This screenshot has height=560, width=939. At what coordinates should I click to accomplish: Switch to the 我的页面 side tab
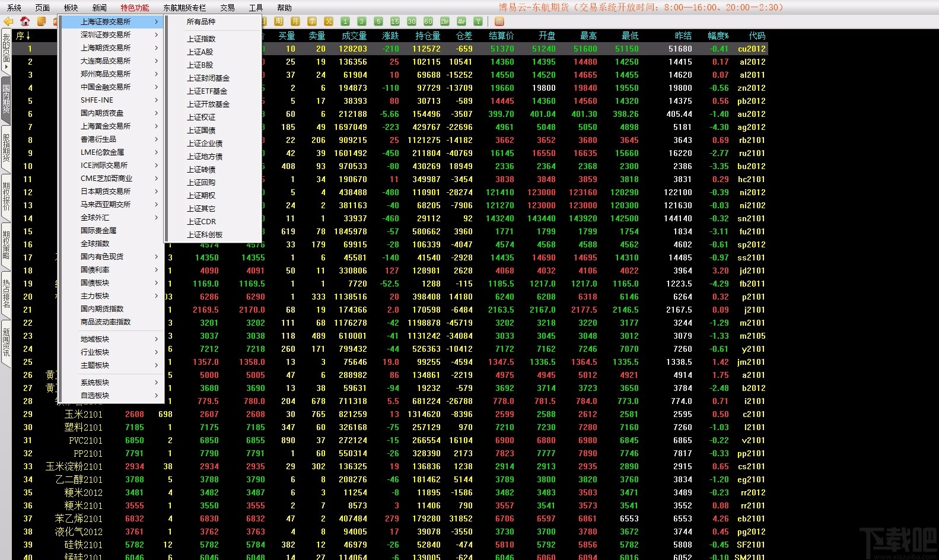tap(6, 52)
